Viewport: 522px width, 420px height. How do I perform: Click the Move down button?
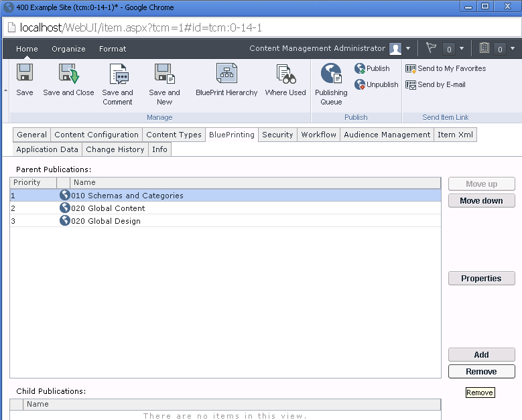click(x=482, y=201)
